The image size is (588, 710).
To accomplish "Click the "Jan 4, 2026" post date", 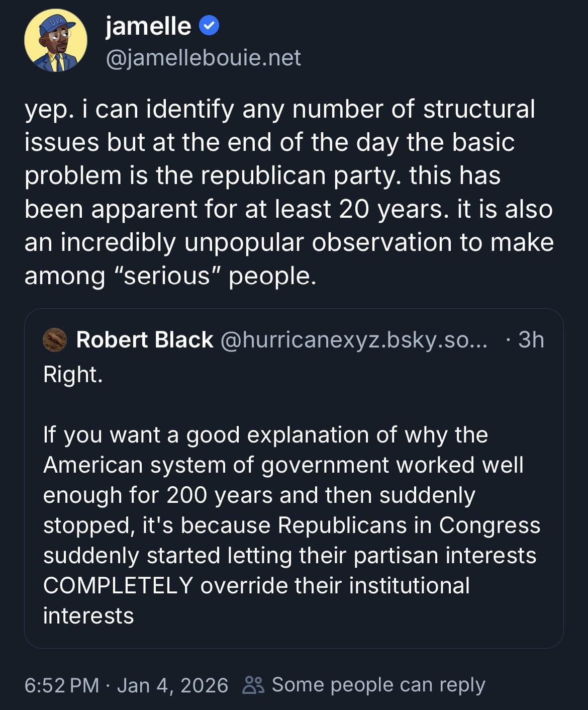I will [x=172, y=685].
